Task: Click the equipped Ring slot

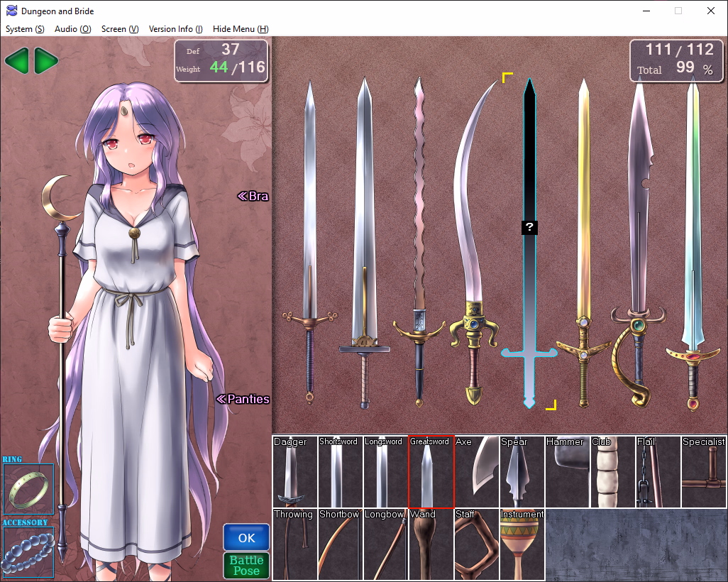Action: coord(28,489)
